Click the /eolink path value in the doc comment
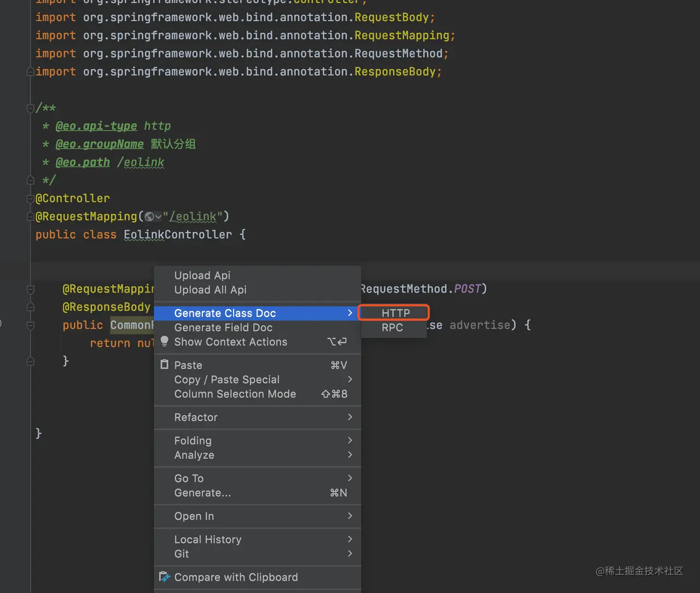700x593 pixels. (141, 162)
